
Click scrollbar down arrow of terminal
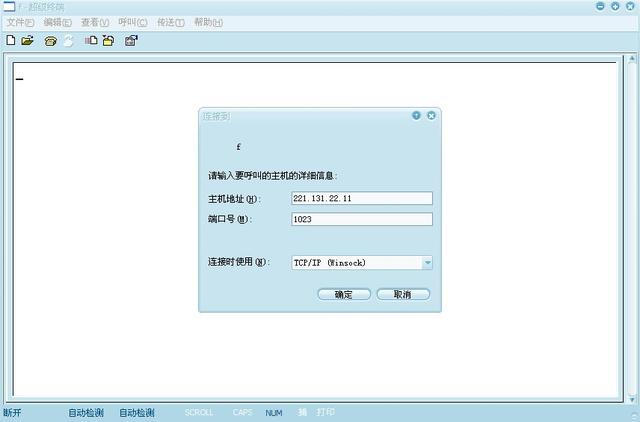[632, 399]
